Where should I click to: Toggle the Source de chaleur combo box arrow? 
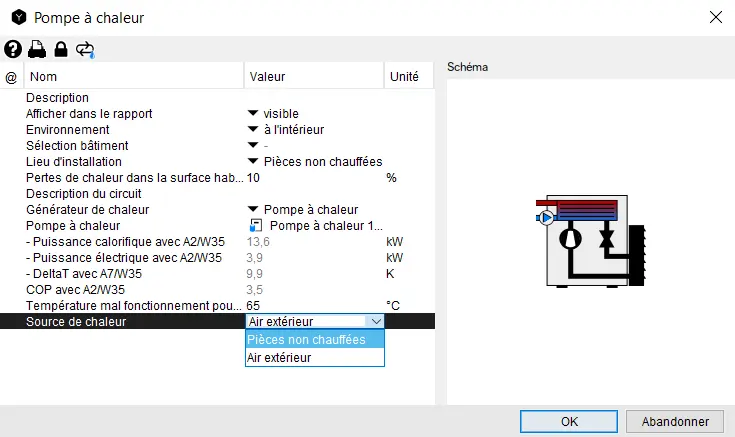click(x=375, y=322)
